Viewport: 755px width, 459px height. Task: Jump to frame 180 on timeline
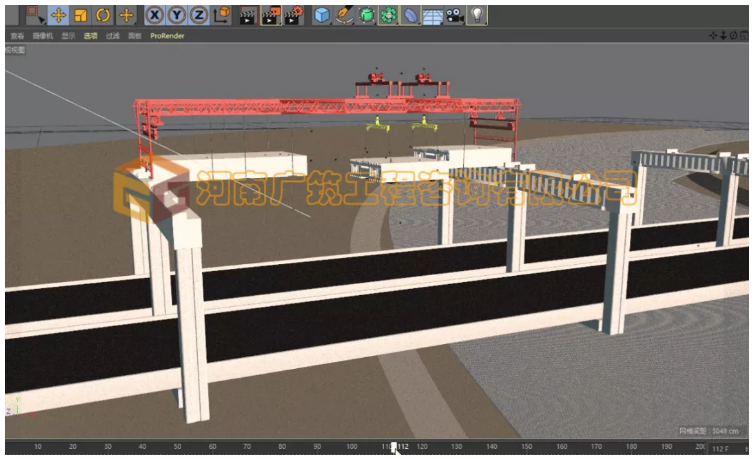point(631,446)
